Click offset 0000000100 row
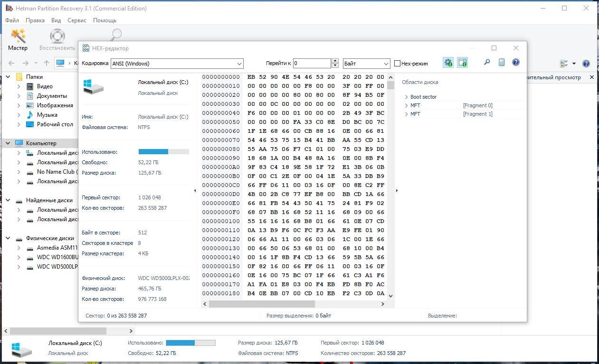The image size is (599, 364). [x=221, y=221]
